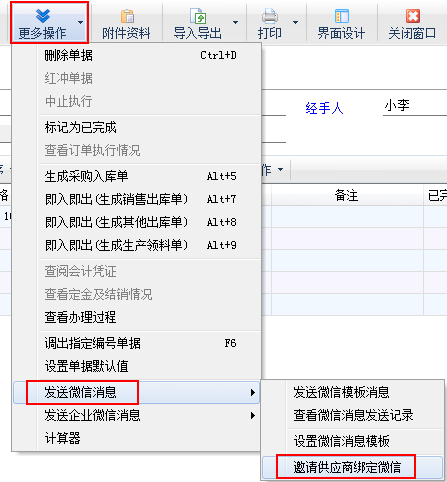Click the 经手人 input field showing 小李
This screenshot has height=482, width=447.
tap(415, 106)
